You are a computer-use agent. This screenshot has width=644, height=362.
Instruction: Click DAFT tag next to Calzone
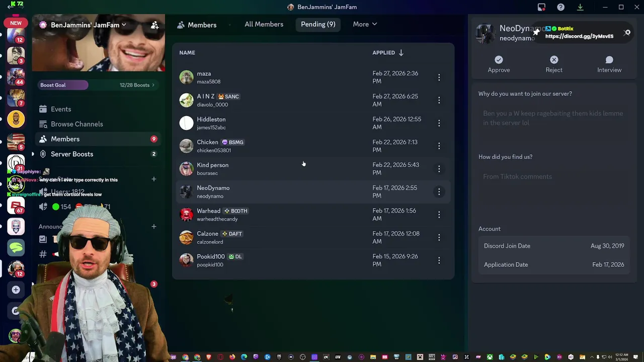tap(232, 234)
